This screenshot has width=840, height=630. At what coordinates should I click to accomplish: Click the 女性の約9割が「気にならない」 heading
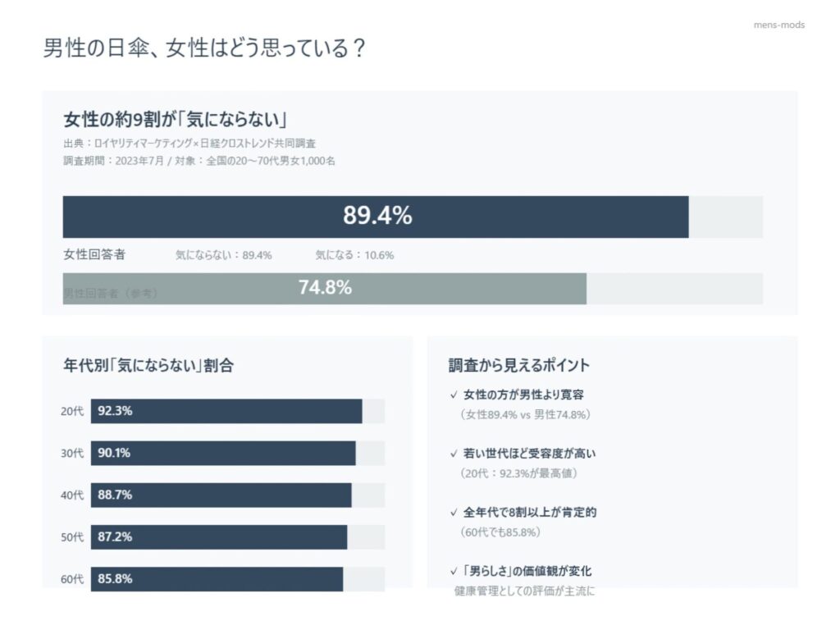tap(175, 120)
